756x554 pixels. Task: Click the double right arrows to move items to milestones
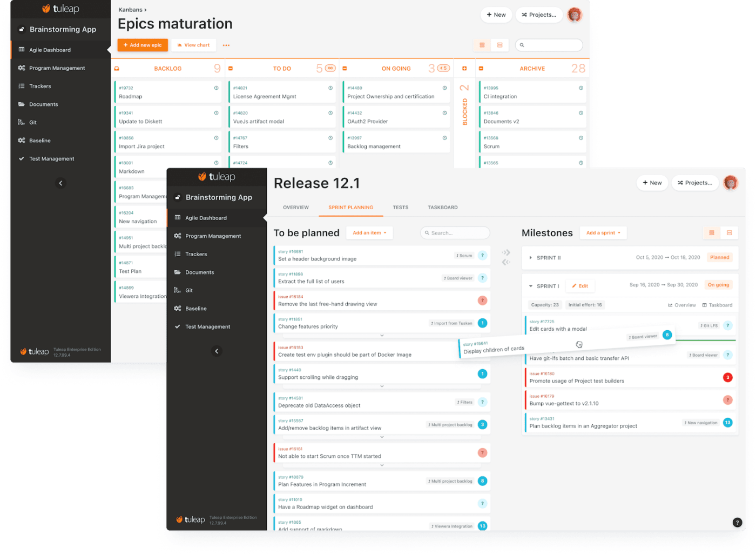point(506,252)
